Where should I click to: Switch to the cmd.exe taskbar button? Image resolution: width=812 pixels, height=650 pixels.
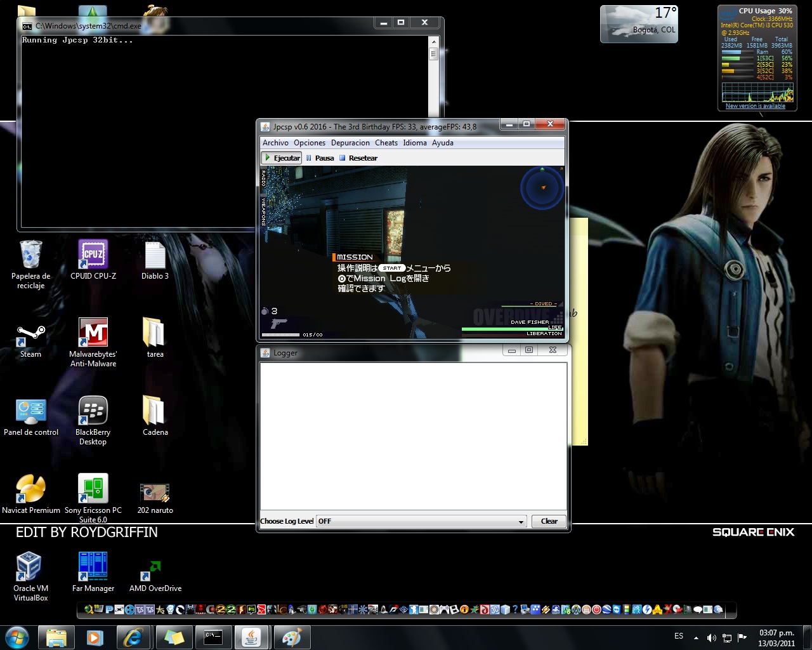coord(213,637)
